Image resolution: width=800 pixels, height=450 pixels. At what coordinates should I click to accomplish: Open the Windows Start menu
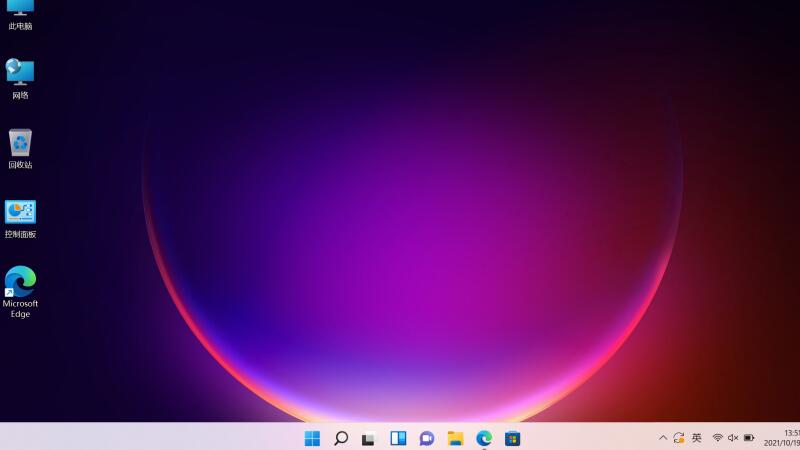[312, 438]
